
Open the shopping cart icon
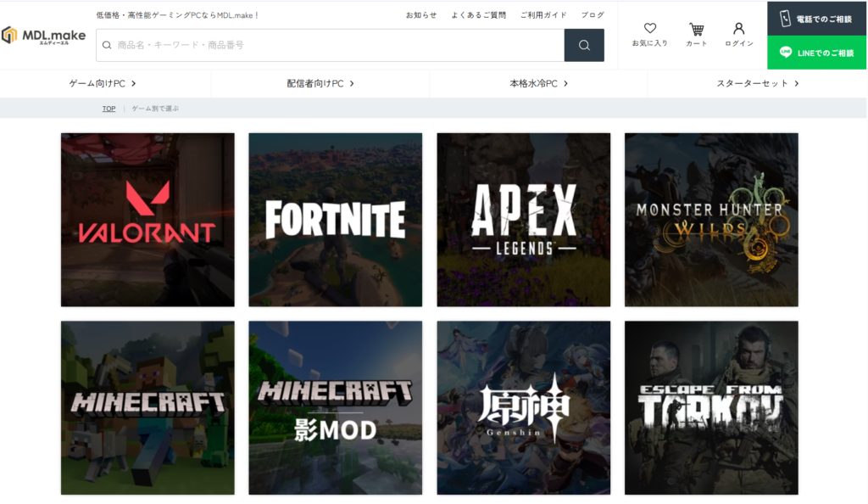(696, 34)
